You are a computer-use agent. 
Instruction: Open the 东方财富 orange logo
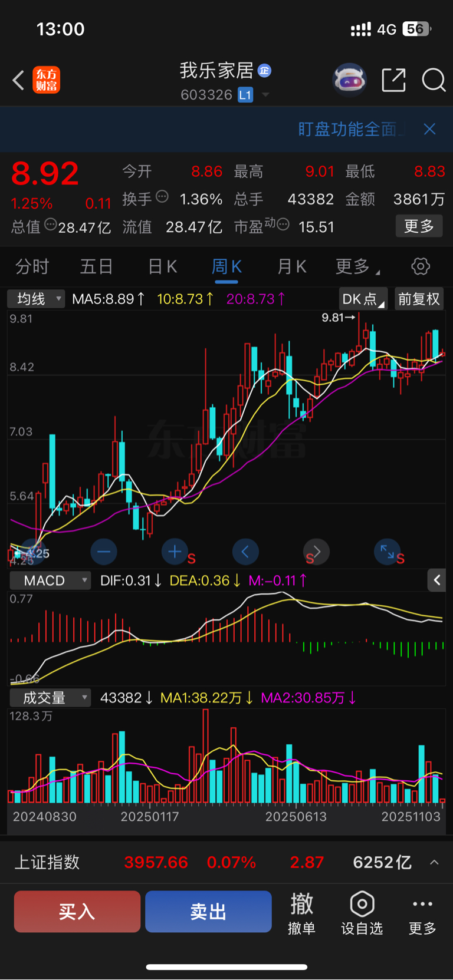(47, 80)
